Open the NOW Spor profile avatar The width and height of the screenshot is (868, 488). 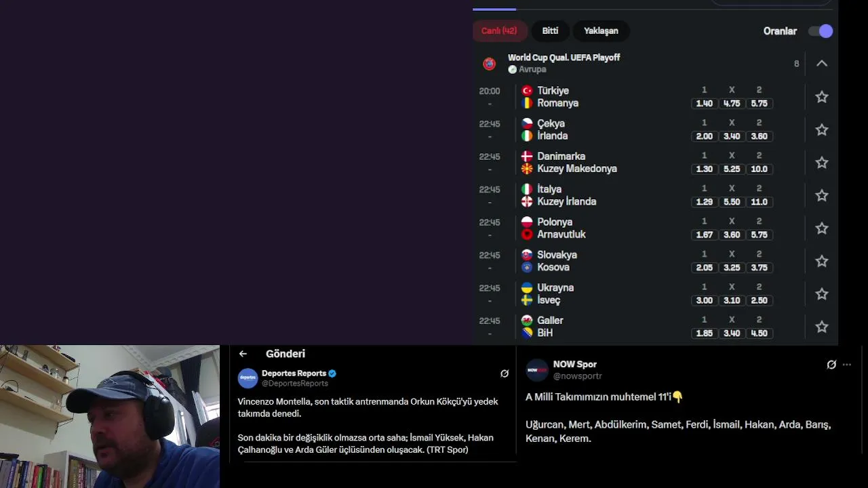pyautogui.click(x=537, y=370)
